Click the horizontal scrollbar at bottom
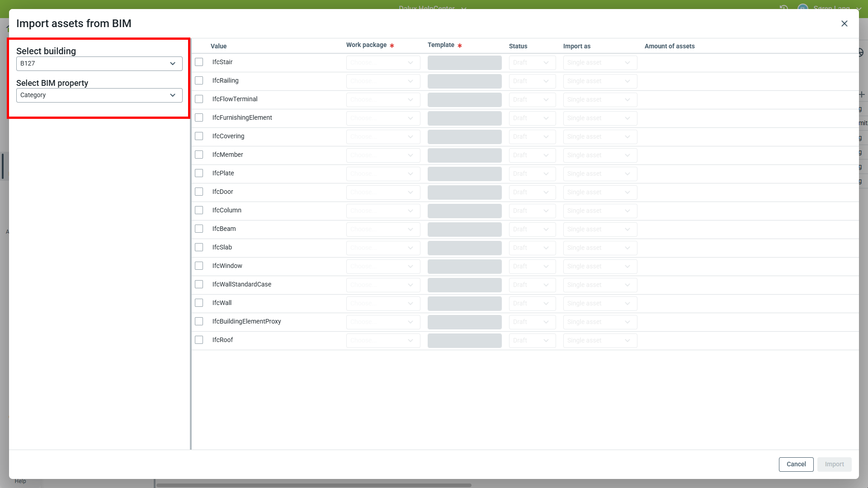The height and width of the screenshot is (488, 868). click(314, 485)
